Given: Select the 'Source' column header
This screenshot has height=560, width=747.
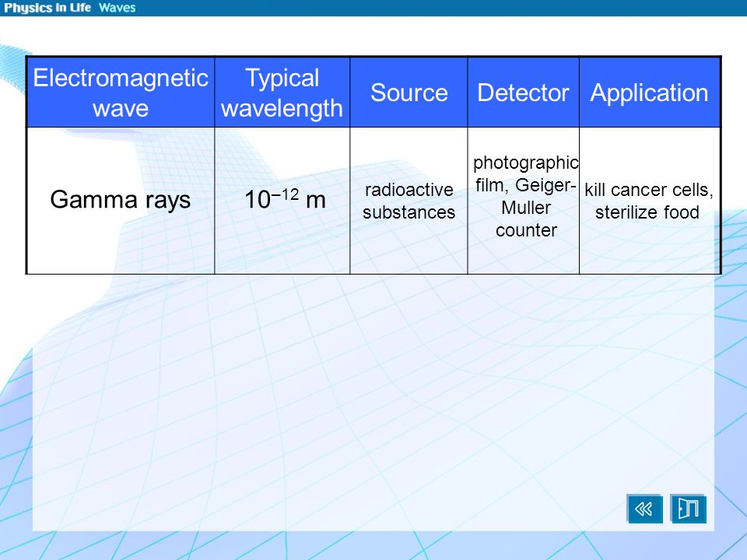Looking at the screenshot, I should click(409, 93).
